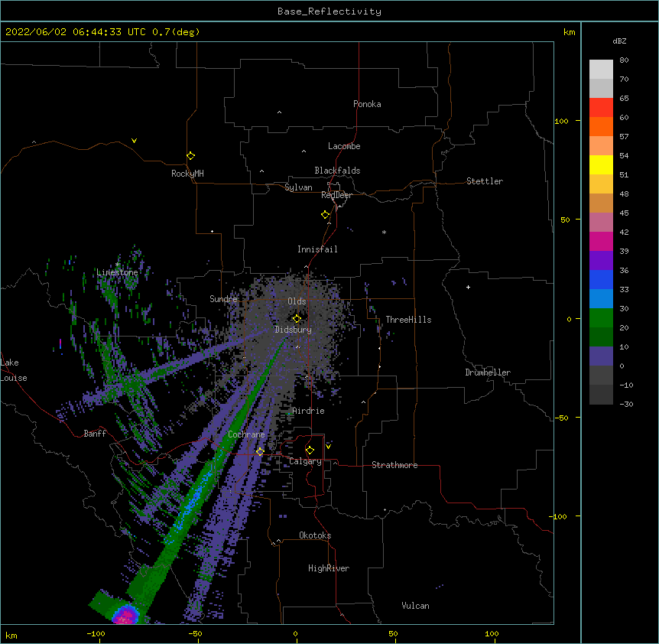This screenshot has width=659, height=644.
Task: Pick the magenta 39-42 dBZ legend swatch
Action: (x=601, y=241)
